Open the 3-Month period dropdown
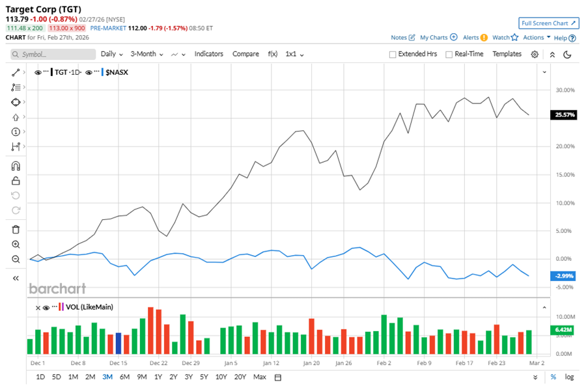 147,54
